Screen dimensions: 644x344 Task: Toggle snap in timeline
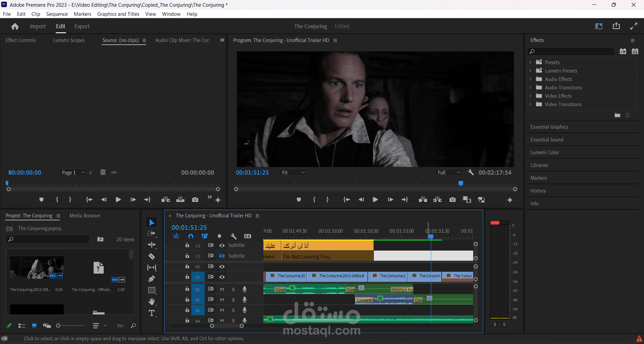(x=191, y=236)
